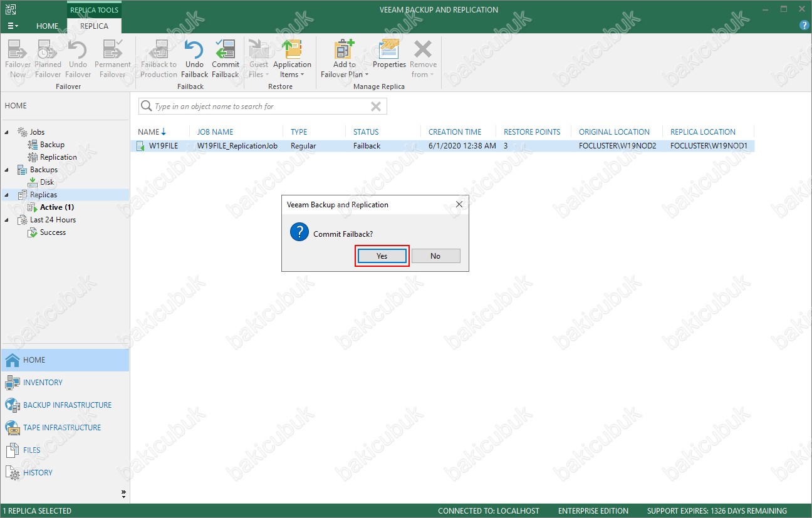812x518 pixels.
Task: Collapse the Last 24 Hours node
Action: (8, 220)
